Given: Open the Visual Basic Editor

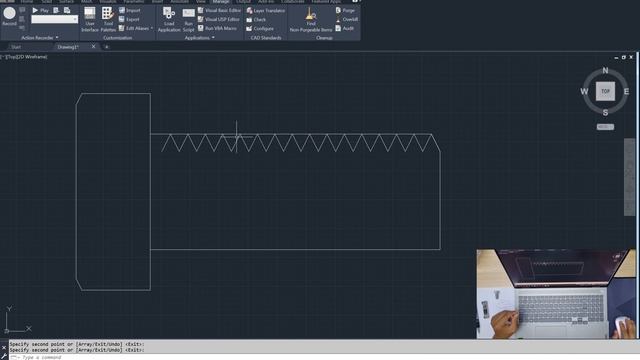Looking at the screenshot, I should [219, 10].
